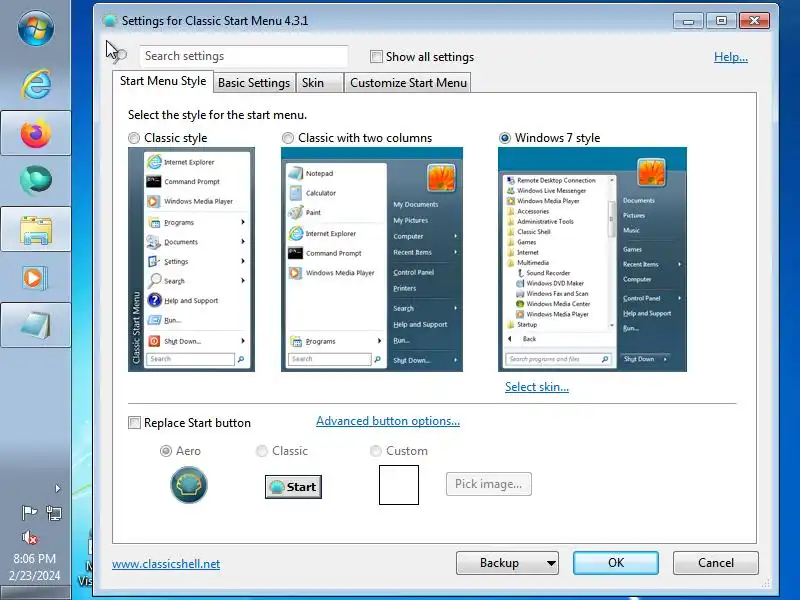Open Firefox from the taskbar
Image resolution: width=800 pixels, height=600 pixels.
pyautogui.click(x=36, y=133)
